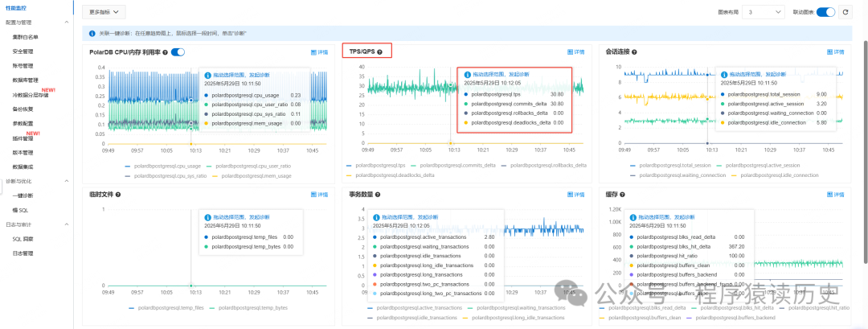Click the info icon in the 临时文件 tooltip

pyautogui.click(x=207, y=217)
